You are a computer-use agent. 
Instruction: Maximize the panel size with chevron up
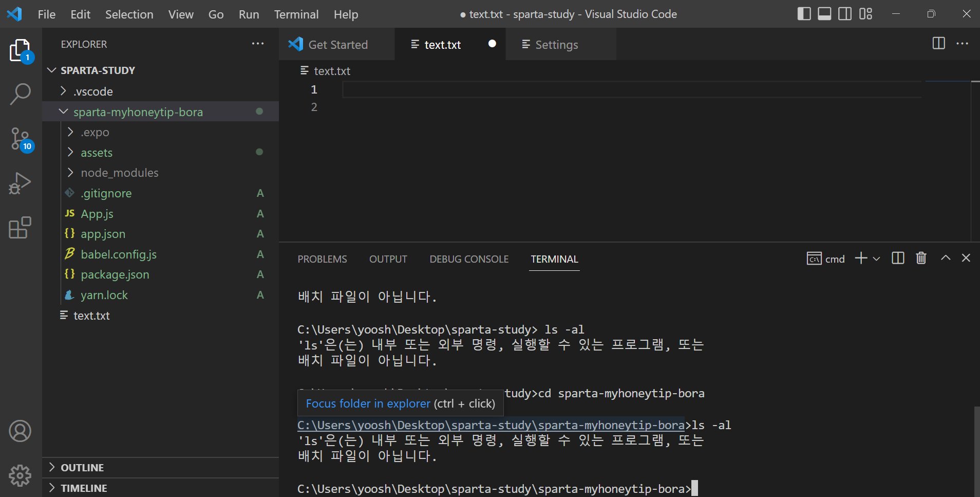click(x=945, y=258)
